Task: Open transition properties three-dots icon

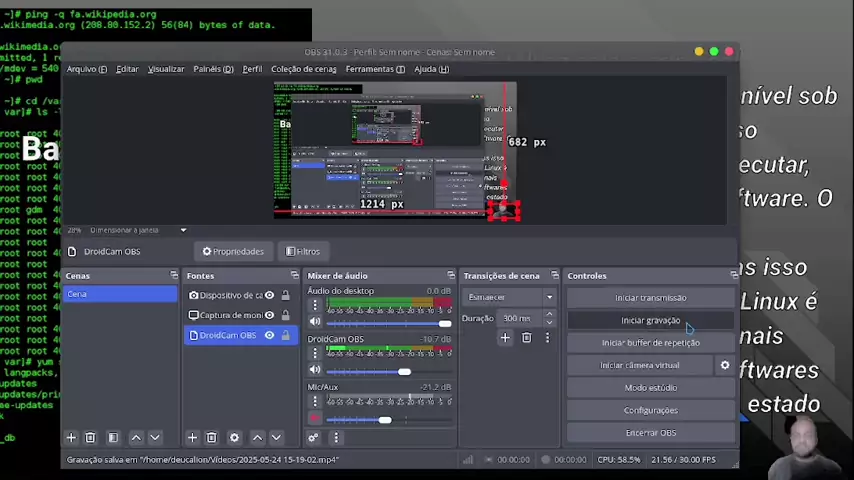Action: [548, 338]
